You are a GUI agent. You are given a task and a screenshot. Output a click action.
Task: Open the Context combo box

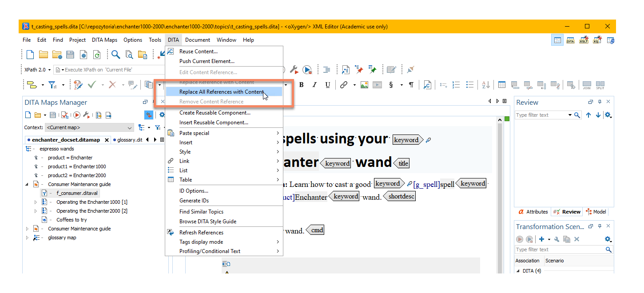pos(89,128)
